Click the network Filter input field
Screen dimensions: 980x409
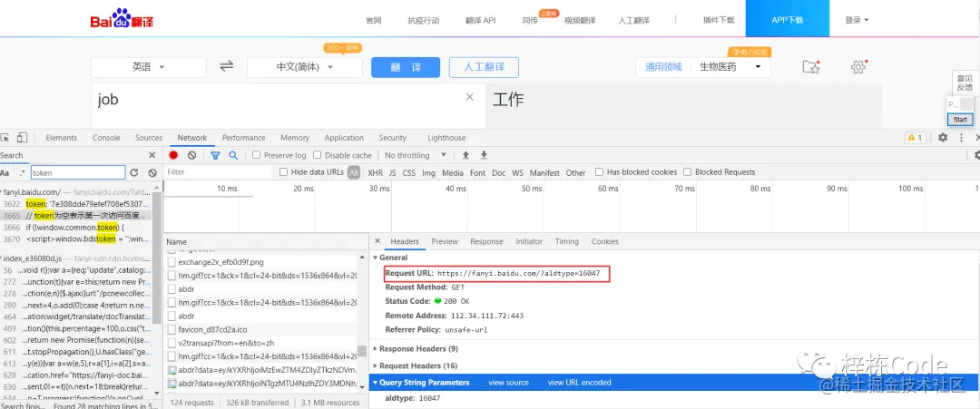(219, 171)
